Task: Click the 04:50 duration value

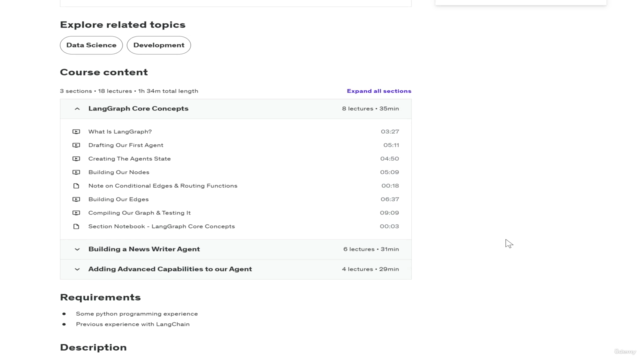Action: click(389, 158)
